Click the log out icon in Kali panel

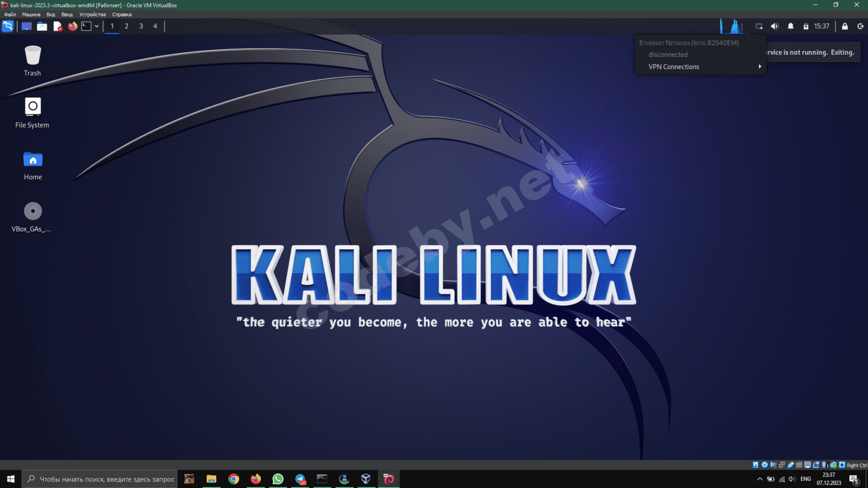(860, 26)
